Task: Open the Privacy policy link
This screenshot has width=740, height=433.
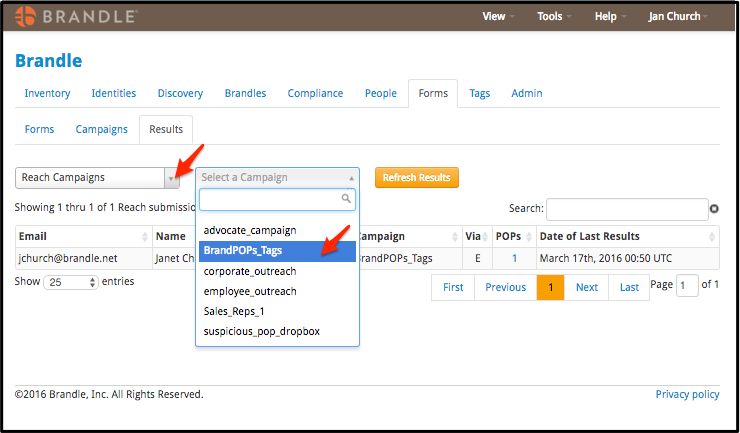Action: tap(687, 394)
